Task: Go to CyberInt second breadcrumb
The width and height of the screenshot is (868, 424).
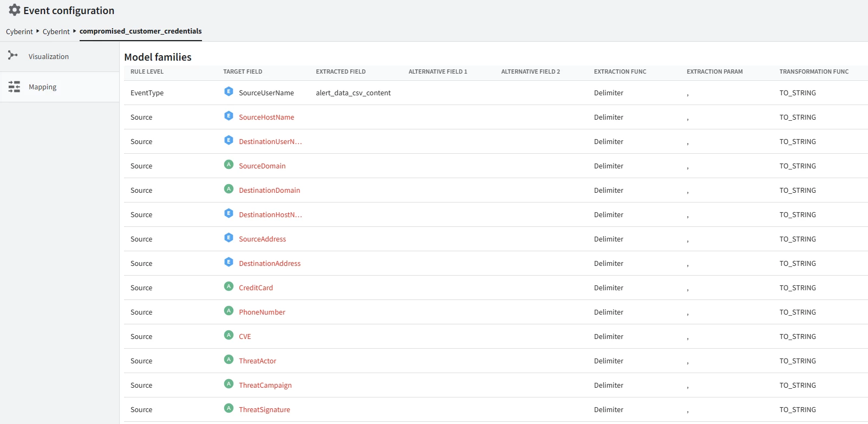Action: coord(56,32)
